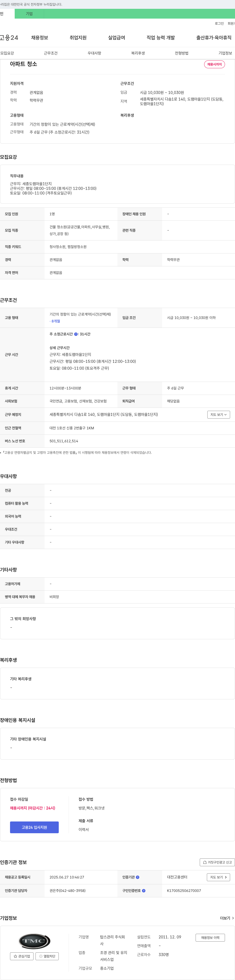Select 직종 키워드 청사청소원, 찜질방청소원
Viewport: 235px width, 980px height.
pyautogui.click(x=68, y=247)
